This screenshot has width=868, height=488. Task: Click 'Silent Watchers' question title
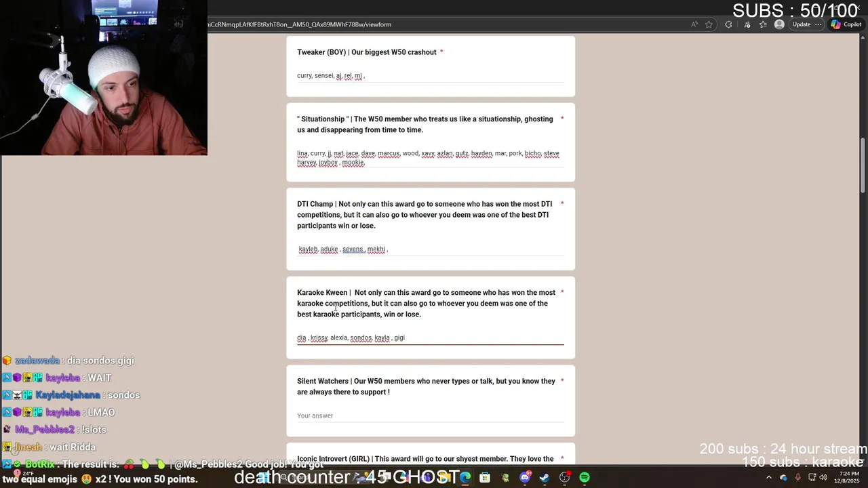coord(426,386)
